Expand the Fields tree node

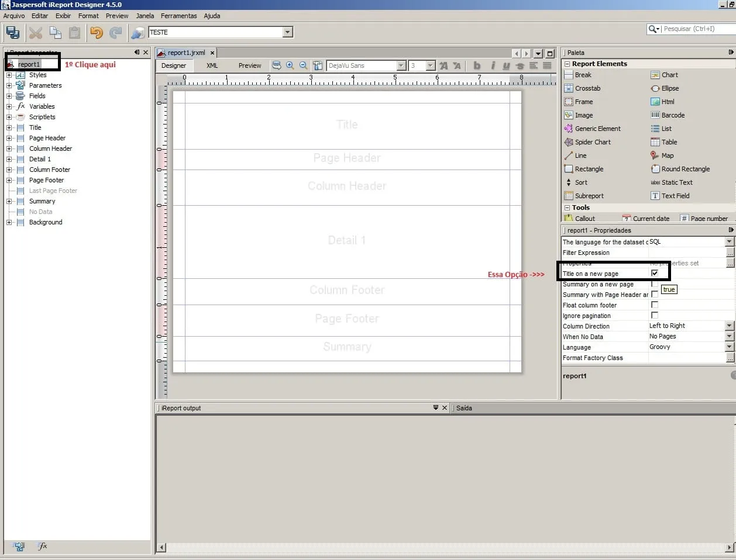point(9,96)
